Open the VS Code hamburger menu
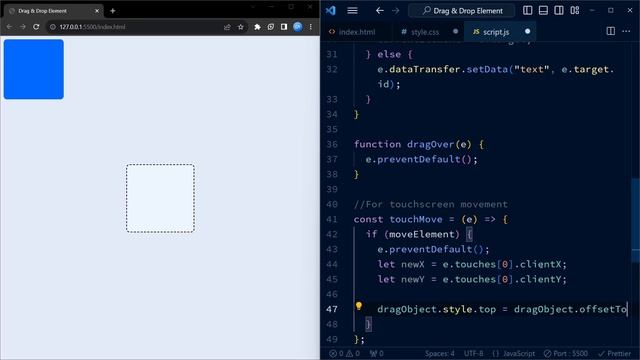Screen dimensions: 640x360 pos(352,11)
